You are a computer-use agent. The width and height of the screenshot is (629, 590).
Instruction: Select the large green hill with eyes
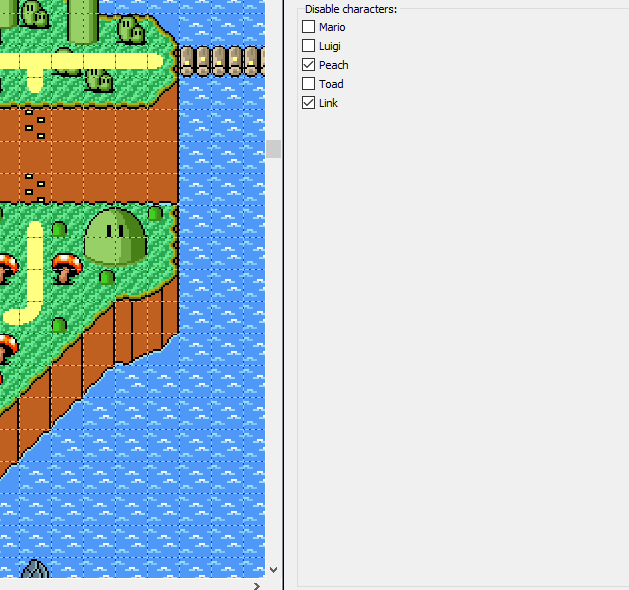tap(116, 237)
